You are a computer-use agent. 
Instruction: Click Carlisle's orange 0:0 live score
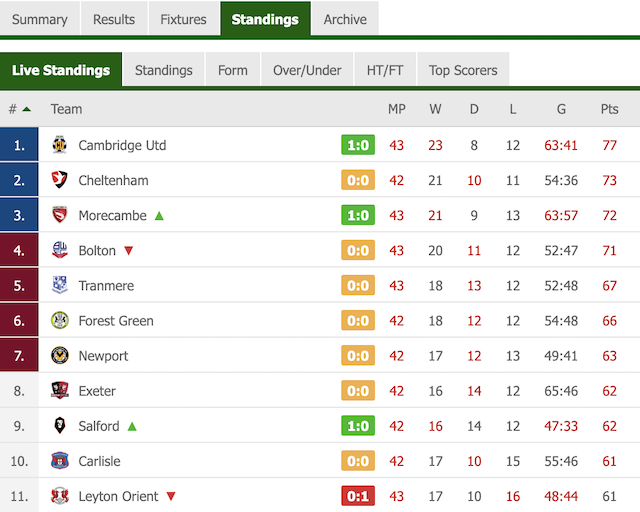point(358,461)
